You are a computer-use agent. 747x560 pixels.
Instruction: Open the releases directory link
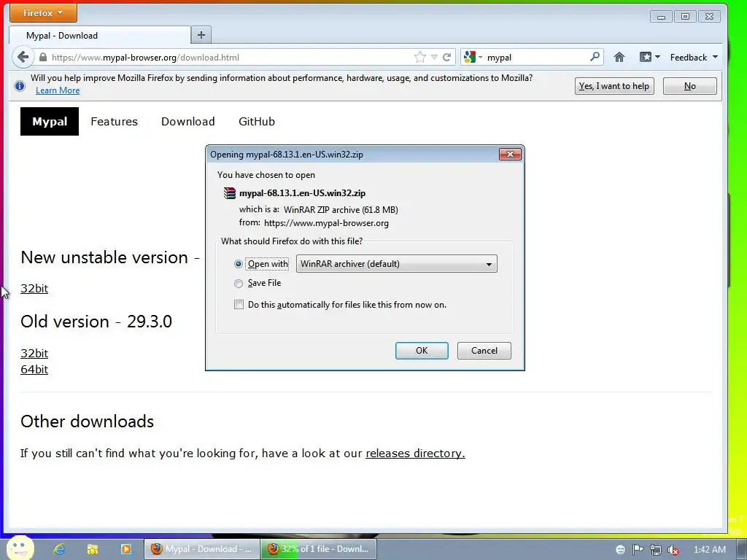[415, 453]
